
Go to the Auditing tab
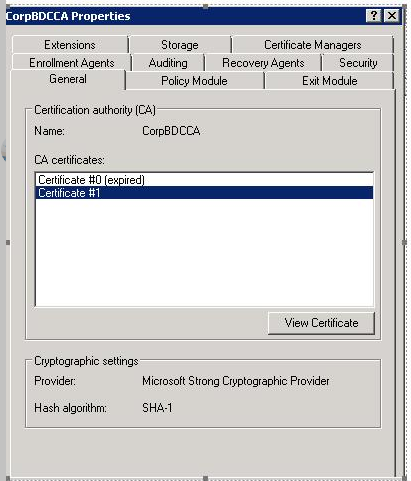168,63
